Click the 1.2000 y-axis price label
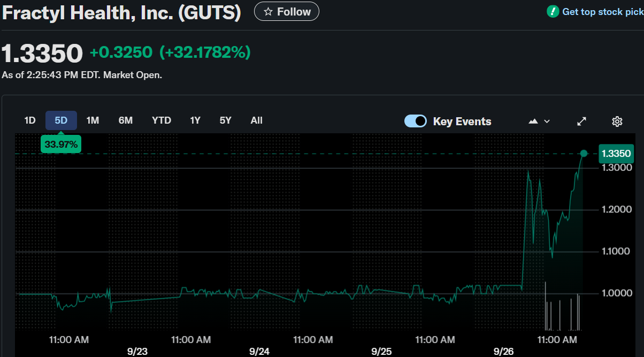 (617, 209)
